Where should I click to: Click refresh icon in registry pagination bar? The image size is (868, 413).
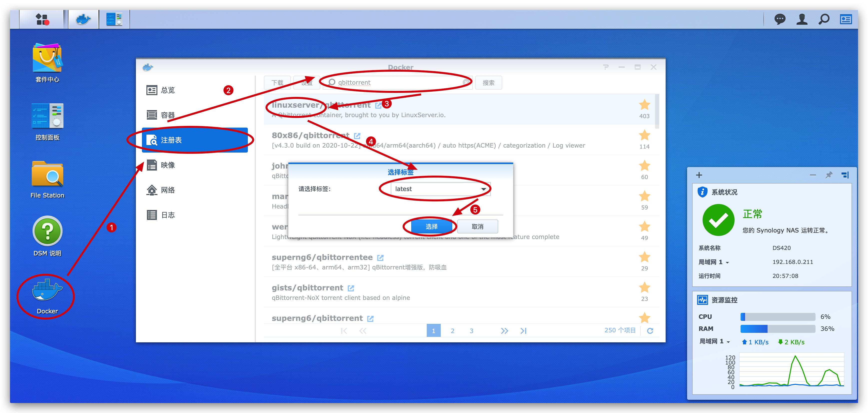click(x=650, y=330)
